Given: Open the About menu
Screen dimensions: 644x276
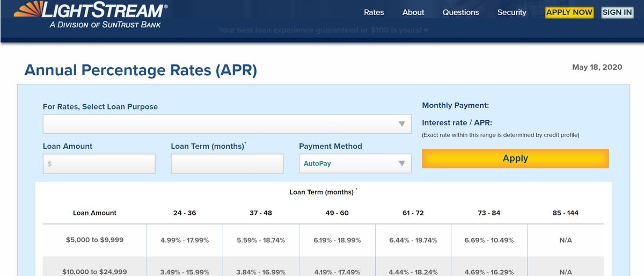Looking at the screenshot, I should [413, 12].
